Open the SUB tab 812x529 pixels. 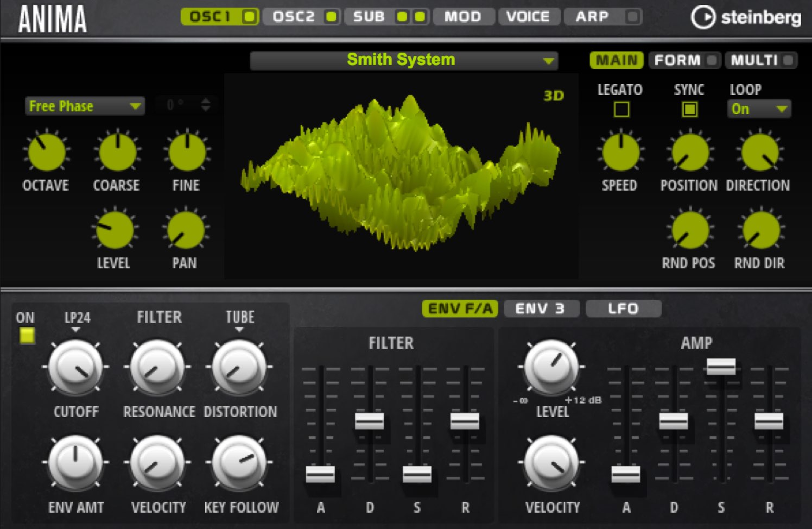[388, 17]
